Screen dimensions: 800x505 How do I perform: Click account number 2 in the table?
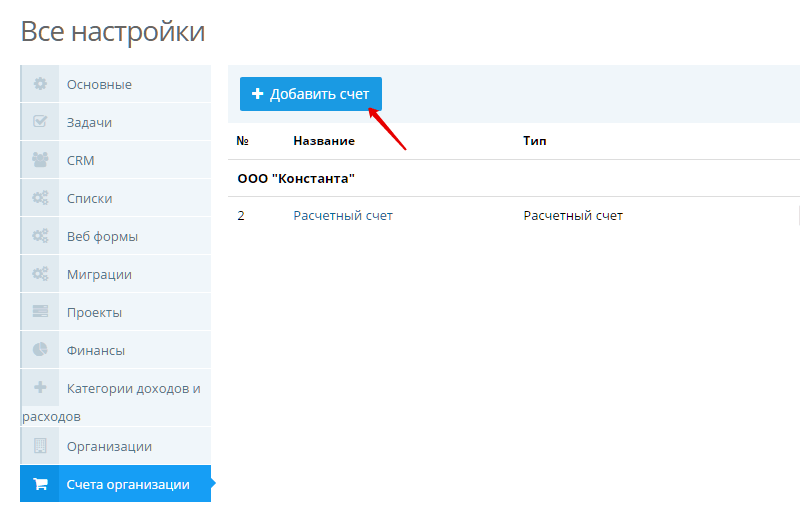point(241,216)
